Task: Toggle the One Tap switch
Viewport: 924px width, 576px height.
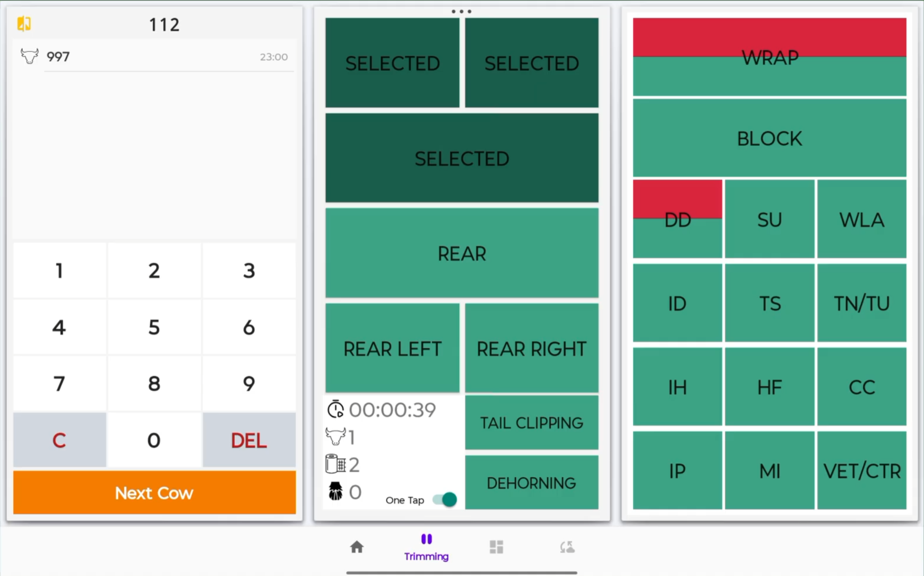Action: [x=443, y=499]
